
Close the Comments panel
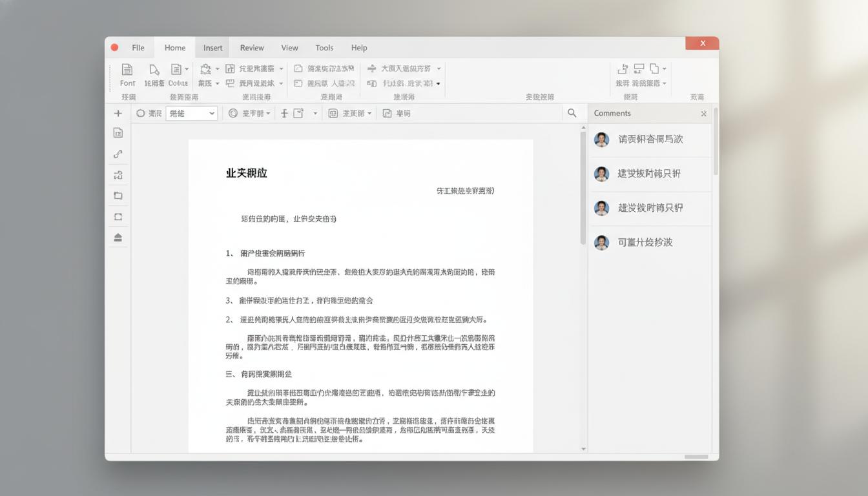point(703,114)
